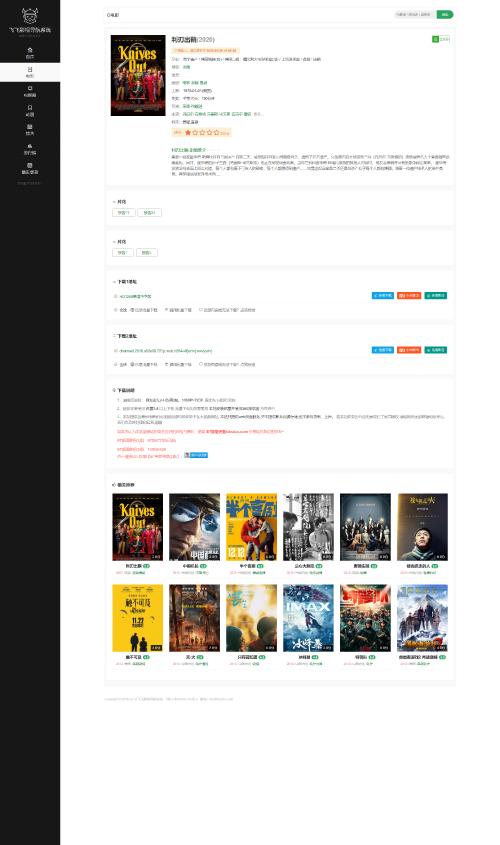500x845 pixels.
Task: Rate the movie with the fifth star
Action: 217,132
